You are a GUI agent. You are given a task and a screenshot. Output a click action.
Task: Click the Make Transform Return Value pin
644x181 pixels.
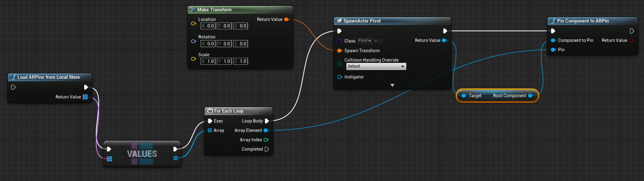pyautogui.click(x=286, y=19)
